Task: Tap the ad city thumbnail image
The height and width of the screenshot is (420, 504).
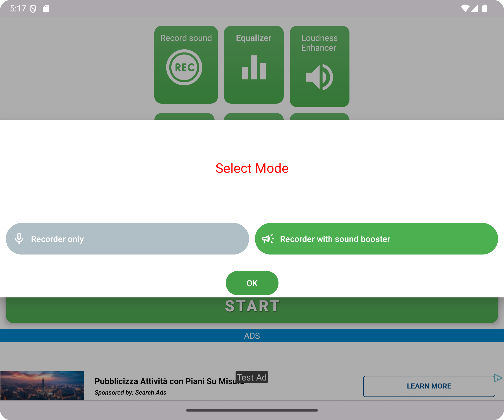Action: 42,386
